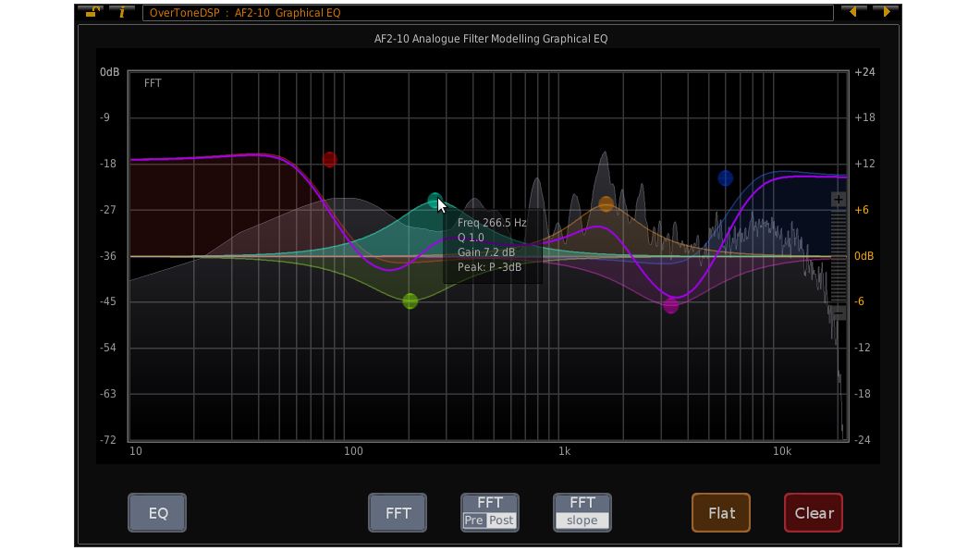This screenshot has height=551, width=980.
Task: Click the vertical zoom scrollbar on the right
Action: pyautogui.click(x=838, y=256)
